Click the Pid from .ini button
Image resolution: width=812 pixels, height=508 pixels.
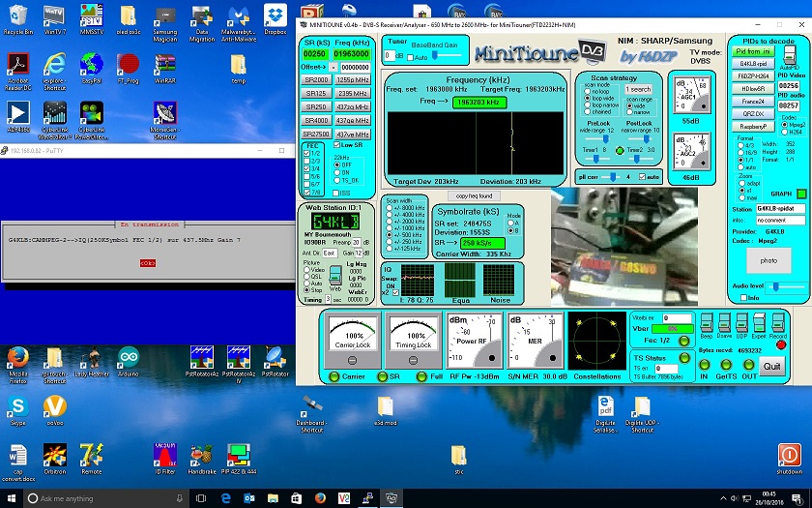tap(753, 51)
